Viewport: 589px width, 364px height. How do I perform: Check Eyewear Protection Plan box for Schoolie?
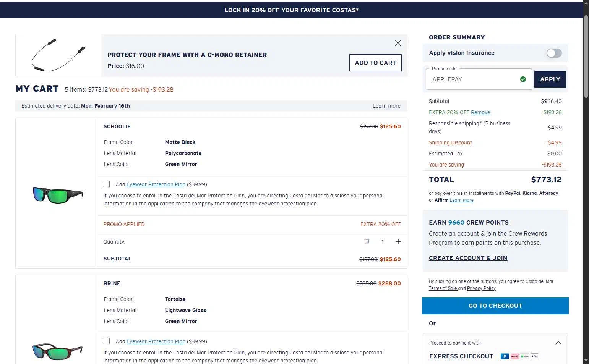107,184
